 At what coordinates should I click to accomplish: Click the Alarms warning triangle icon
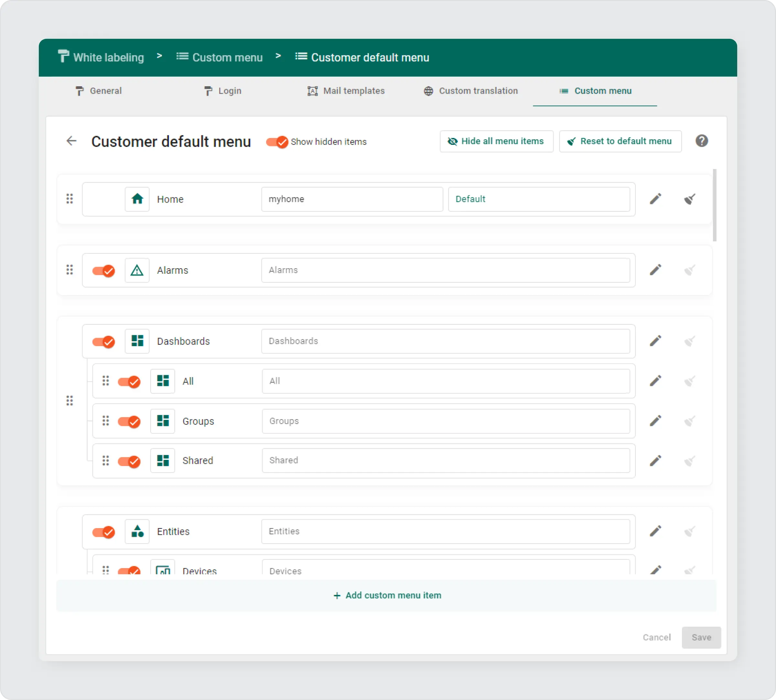click(x=137, y=270)
